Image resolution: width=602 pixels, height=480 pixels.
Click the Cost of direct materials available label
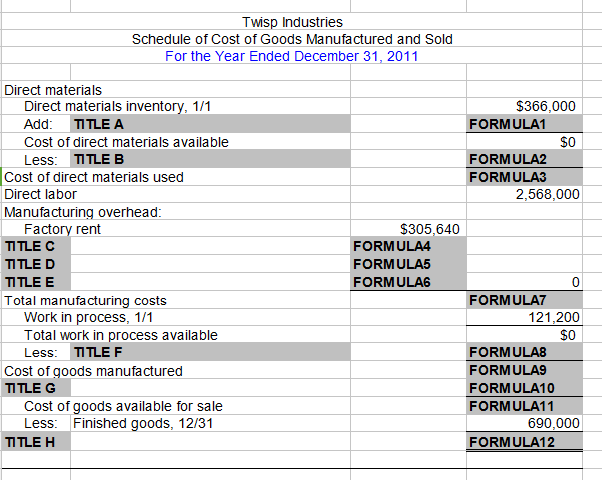pos(126,142)
